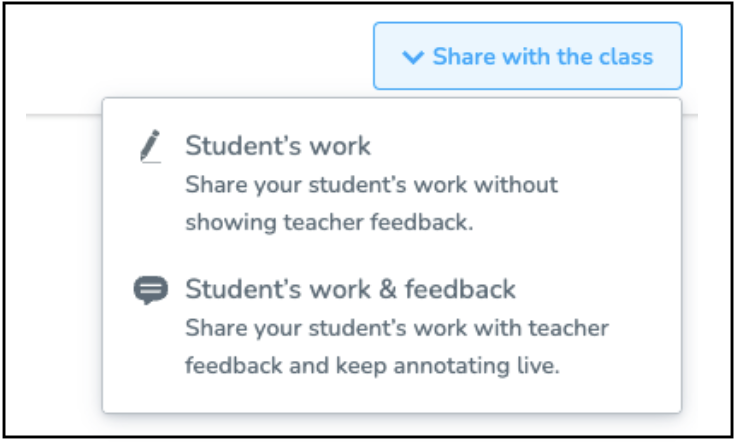Click the 'Share your student's work without' line

(372, 185)
